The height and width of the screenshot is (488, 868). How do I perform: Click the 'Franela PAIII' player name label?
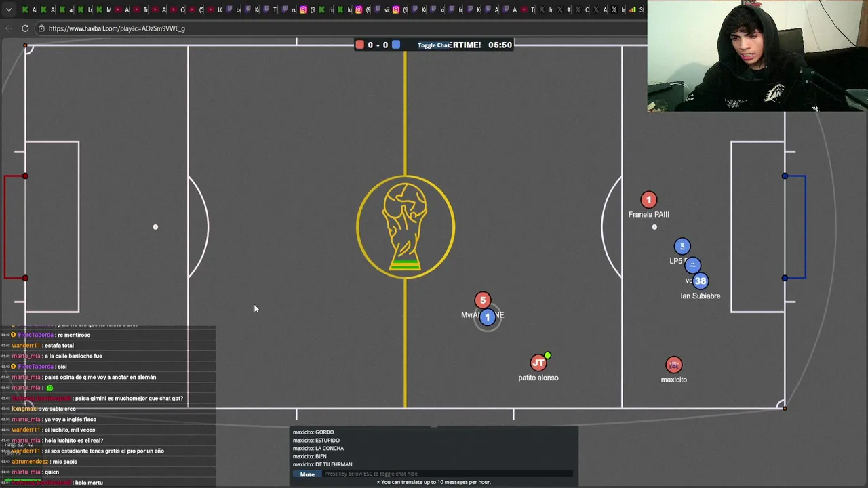[648, 214]
